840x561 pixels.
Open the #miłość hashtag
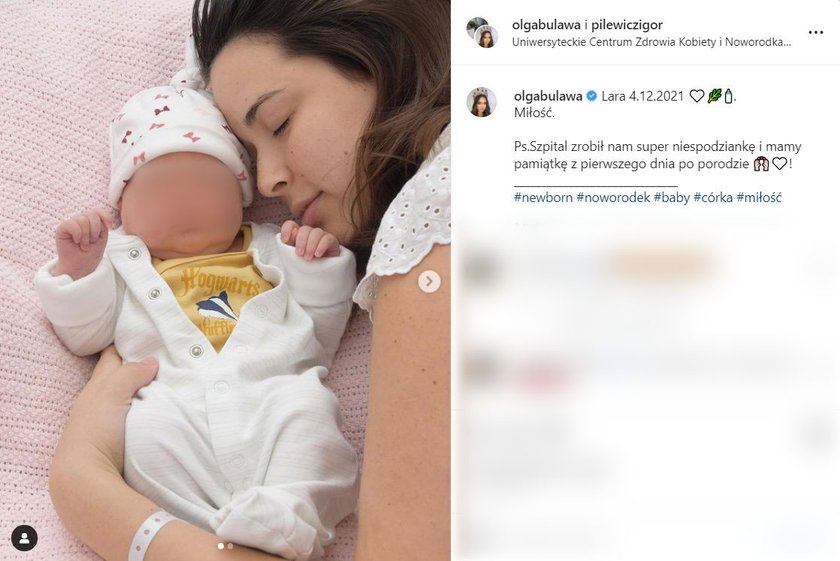(759, 197)
